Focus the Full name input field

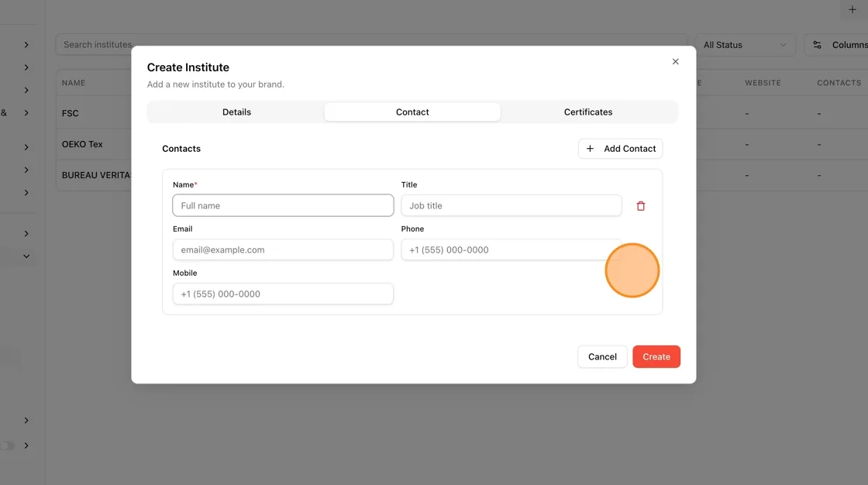[283, 205]
